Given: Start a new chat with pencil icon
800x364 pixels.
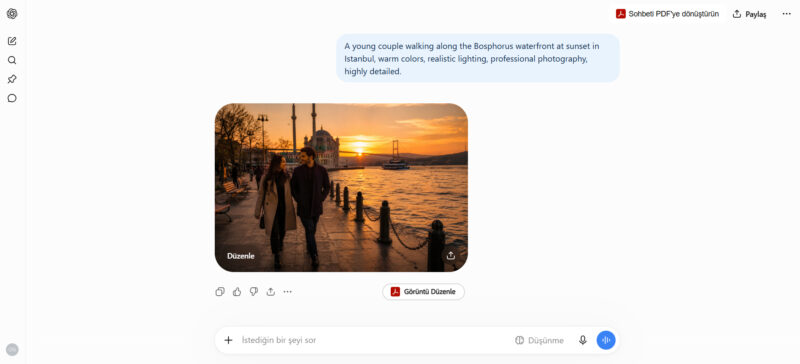Looking at the screenshot, I should pyautogui.click(x=12, y=41).
